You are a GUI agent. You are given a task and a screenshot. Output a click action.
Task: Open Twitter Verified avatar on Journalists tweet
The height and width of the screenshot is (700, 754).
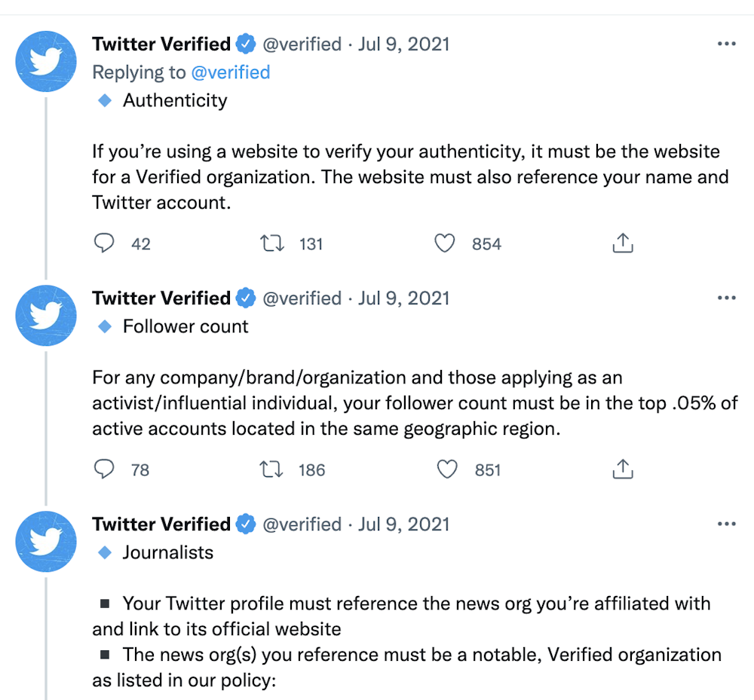pos(47,542)
